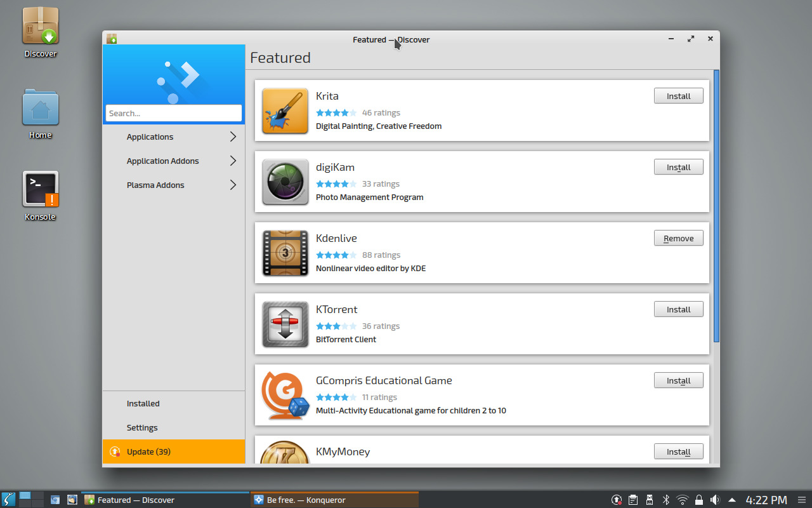Screen dimensions: 812x508
Task: Remove Kdenlive
Action: (x=678, y=237)
